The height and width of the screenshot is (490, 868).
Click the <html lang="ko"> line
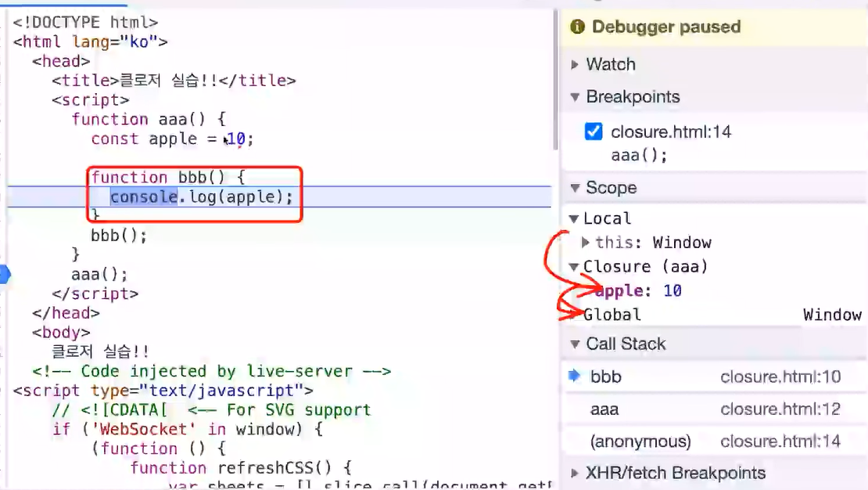point(90,41)
